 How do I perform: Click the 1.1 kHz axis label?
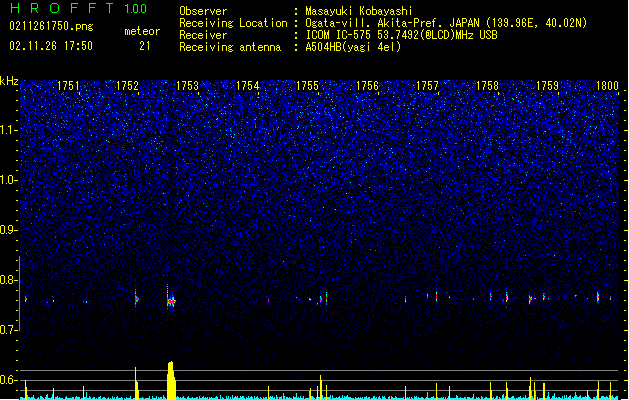tap(9, 130)
